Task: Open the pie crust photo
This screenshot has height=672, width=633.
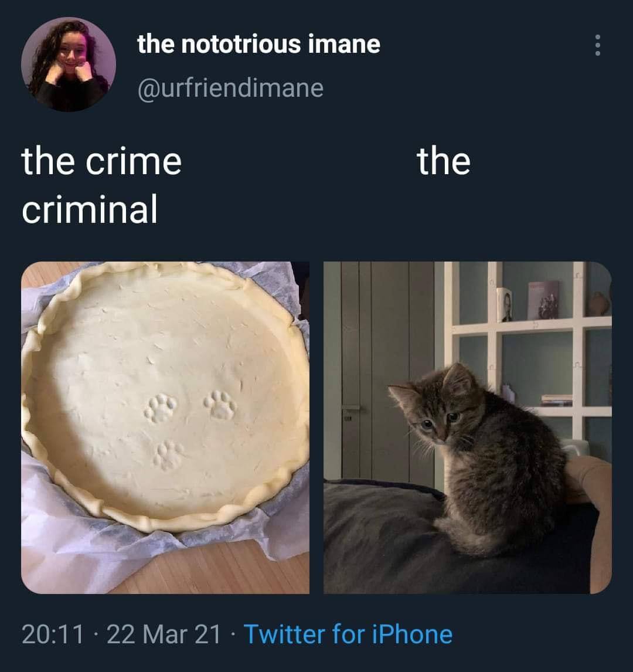Action: coord(165,427)
